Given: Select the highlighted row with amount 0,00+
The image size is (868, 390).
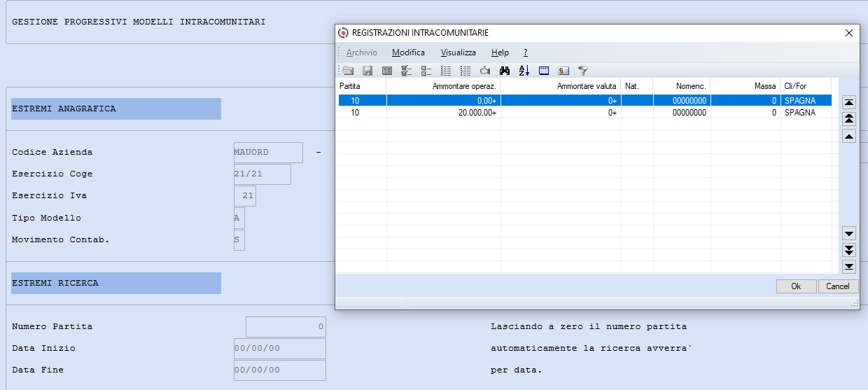Looking at the screenshot, I should (586, 101).
